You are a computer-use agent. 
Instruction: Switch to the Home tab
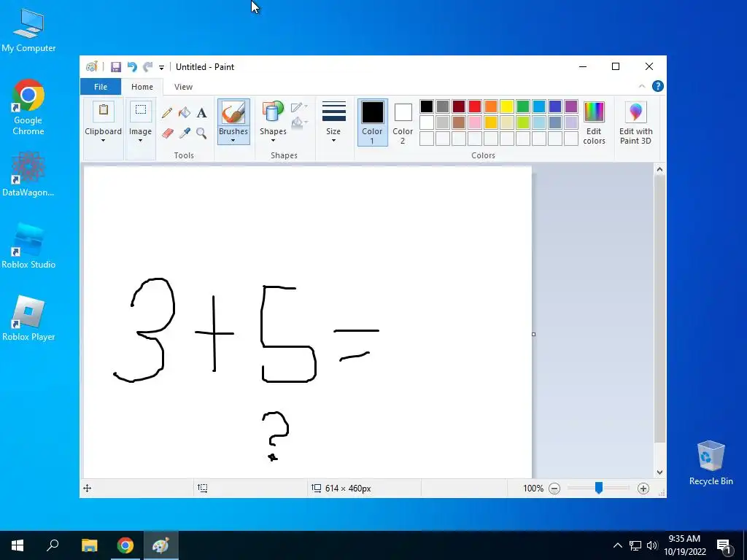(x=142, y=87)
